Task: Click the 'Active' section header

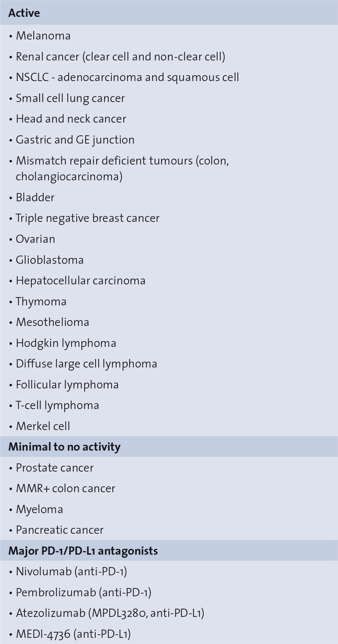Action: coord(24,13)
